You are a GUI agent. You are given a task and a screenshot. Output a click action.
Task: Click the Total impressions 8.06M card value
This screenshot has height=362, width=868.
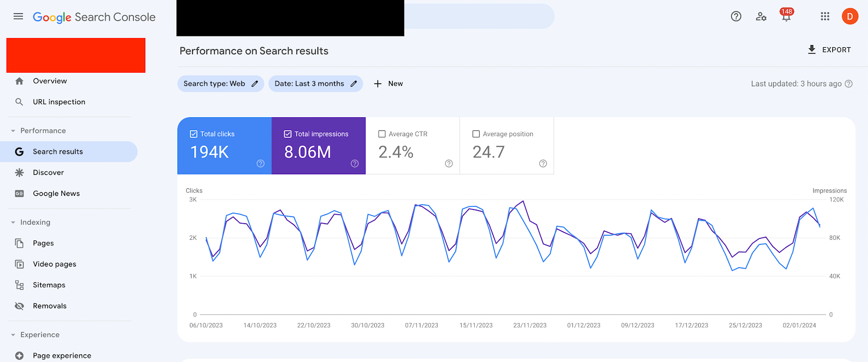pyautogui.click(x=308, y=153)
